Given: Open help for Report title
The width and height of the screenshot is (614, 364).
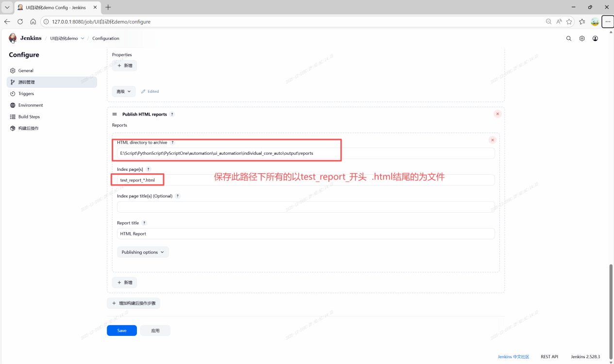Looking at the screenshot, I should tap(144, 223).
